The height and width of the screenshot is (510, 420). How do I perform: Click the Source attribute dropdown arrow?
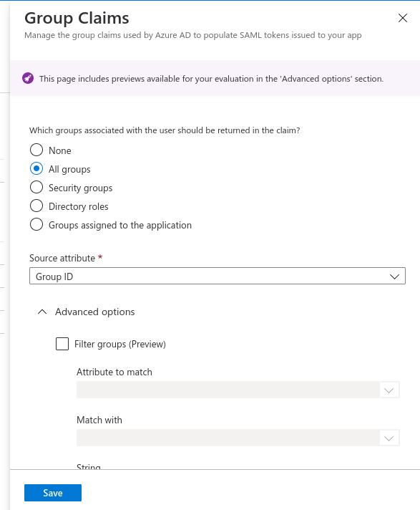[x=394, y=276]
